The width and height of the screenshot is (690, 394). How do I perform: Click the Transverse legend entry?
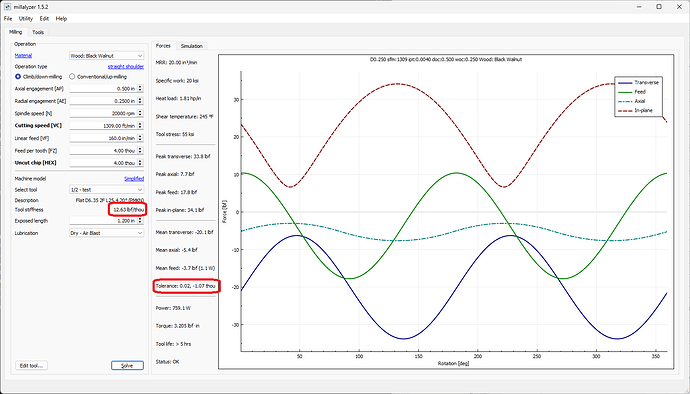(639, 83)
